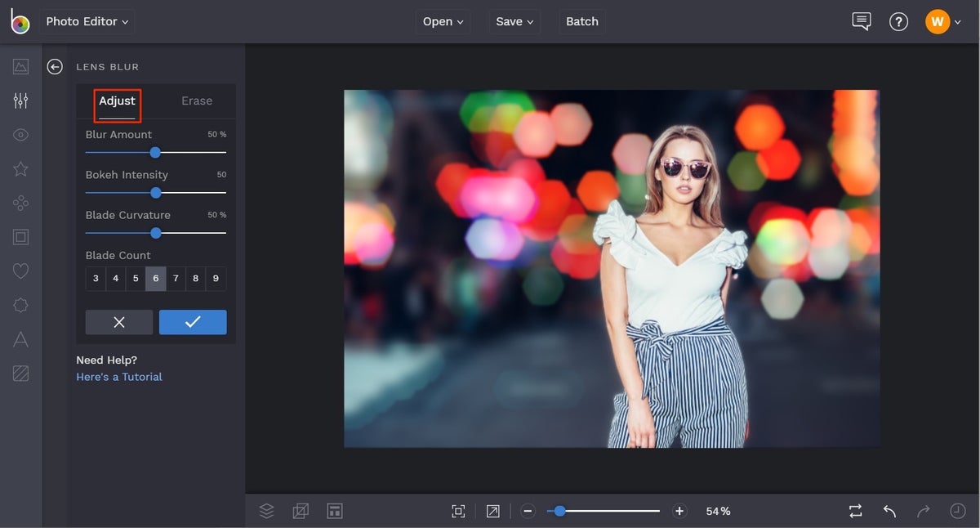
Task: Set Blade Count to 8
Action: click(x=195, y=278)
